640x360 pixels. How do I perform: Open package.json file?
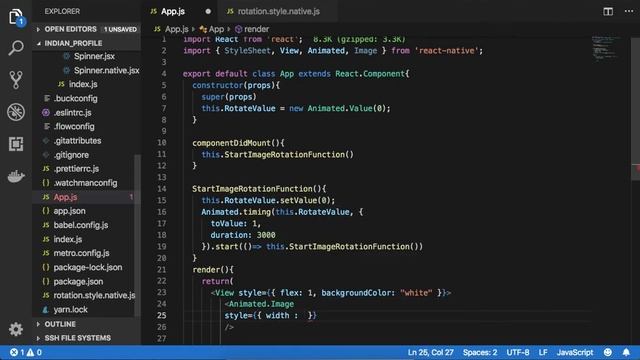(x=78, y=281)
